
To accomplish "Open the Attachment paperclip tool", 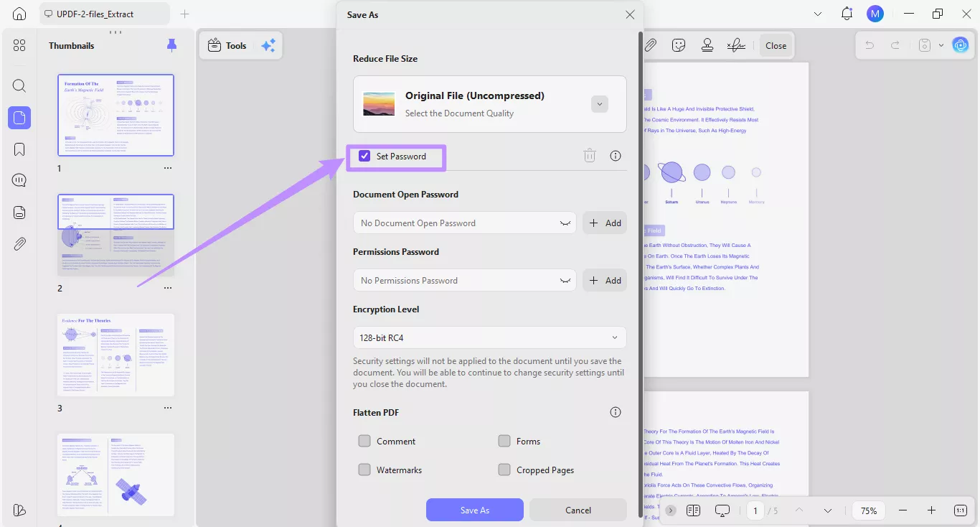I will coord(650,45).
